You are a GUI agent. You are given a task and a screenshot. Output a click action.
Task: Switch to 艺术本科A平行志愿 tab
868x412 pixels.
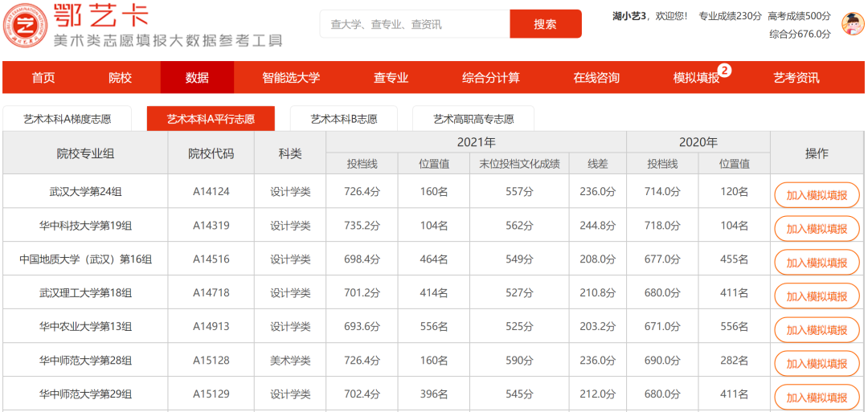click(211, 118)
